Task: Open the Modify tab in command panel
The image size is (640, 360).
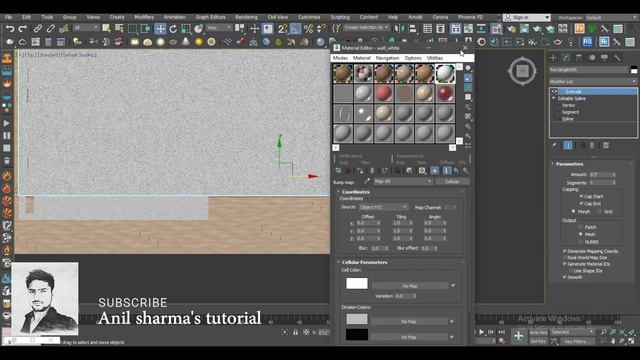Action: click(x=566, y=58)
